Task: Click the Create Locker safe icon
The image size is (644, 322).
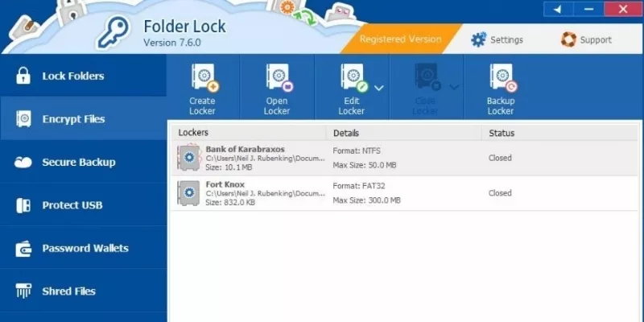Action: (205, 77)
